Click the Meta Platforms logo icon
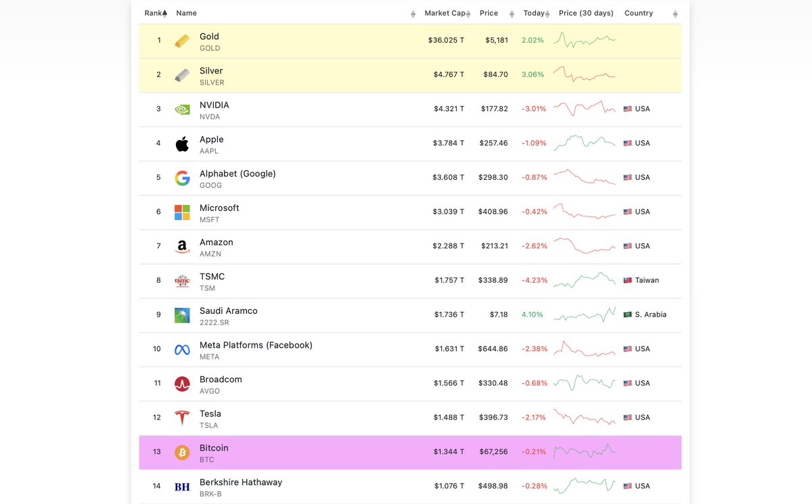This screenshot has height=504, width=812. click(182, 350)
